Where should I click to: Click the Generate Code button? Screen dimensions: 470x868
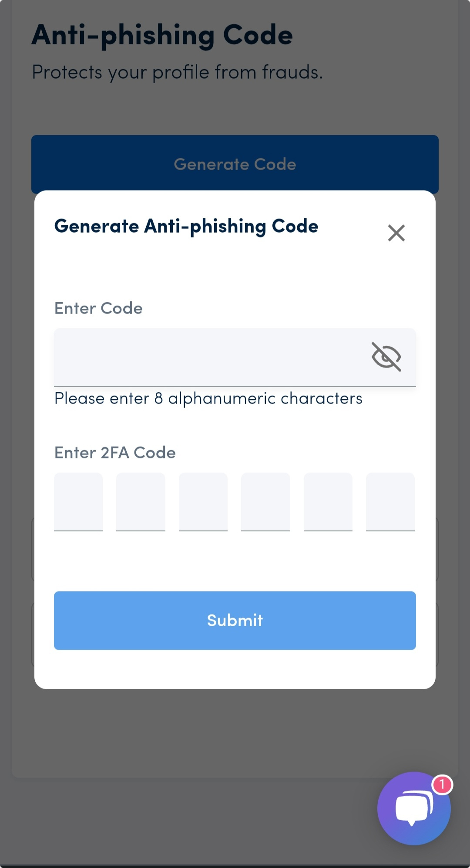point(235,164)
